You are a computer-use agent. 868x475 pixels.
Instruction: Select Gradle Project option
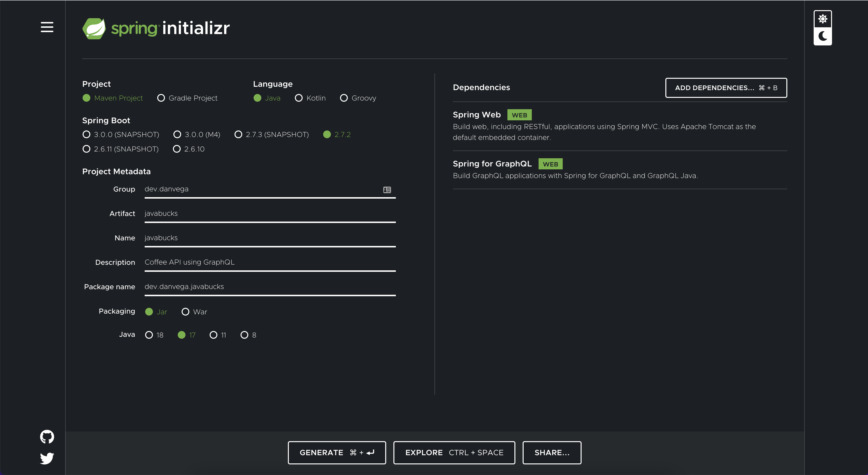(x=161, y=98)
